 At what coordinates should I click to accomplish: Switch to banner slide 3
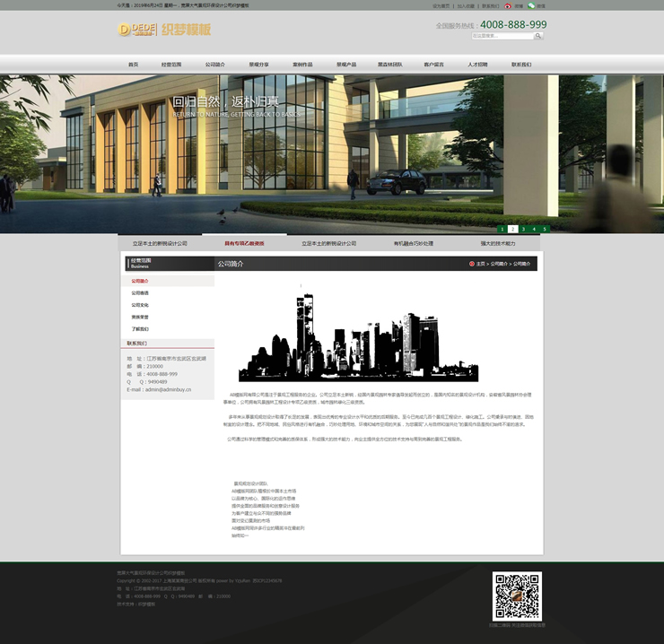[x=522, y=229]
